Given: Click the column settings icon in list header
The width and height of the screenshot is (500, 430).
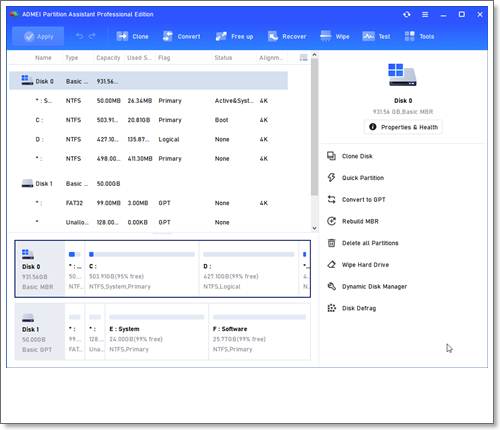Looking at the screenshot, I should click(x=303, y=58).
